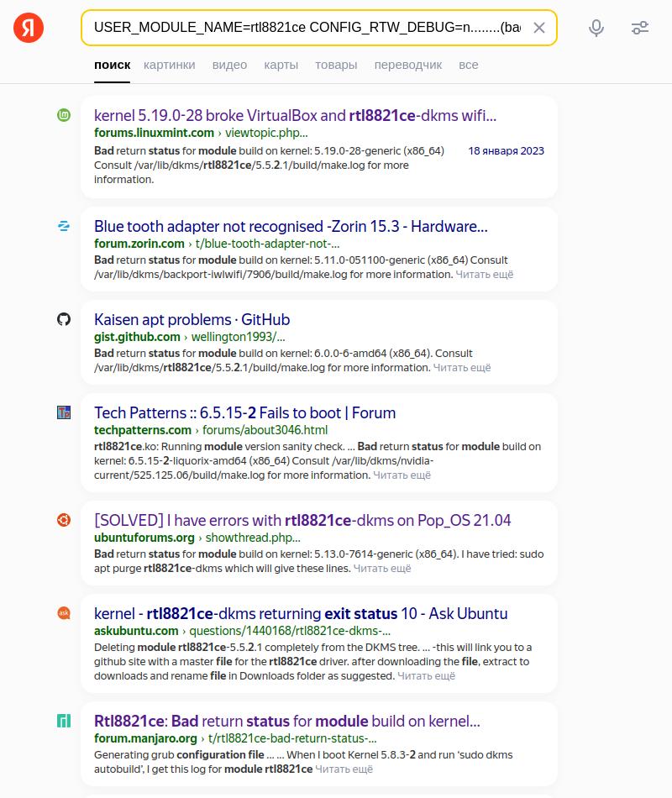The image size is (672, 798).
Task: Switch to the карты tab
Action: pyautogui.click(x=281, y=65)
